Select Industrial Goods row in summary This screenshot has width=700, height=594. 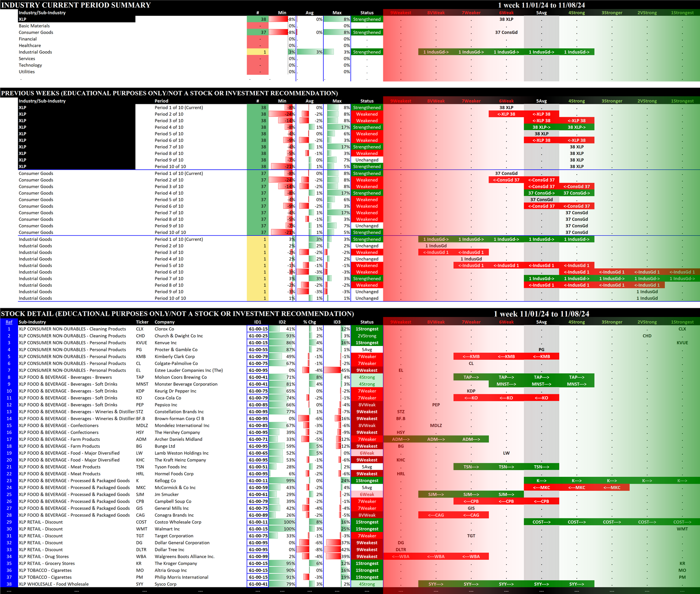pyautogui.click(x=35, y=52)
